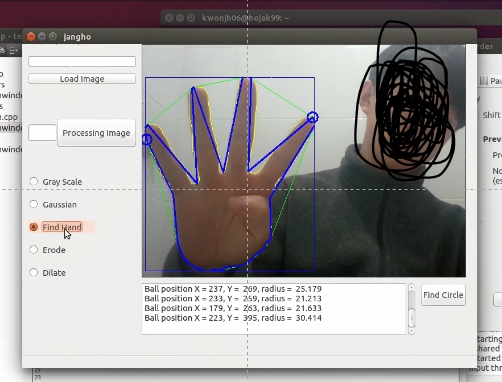Viewport: 502px width, 382px height.
Task: Maximize the kwonjh06@hojak99 terminal window
Action: pos(191,18)
